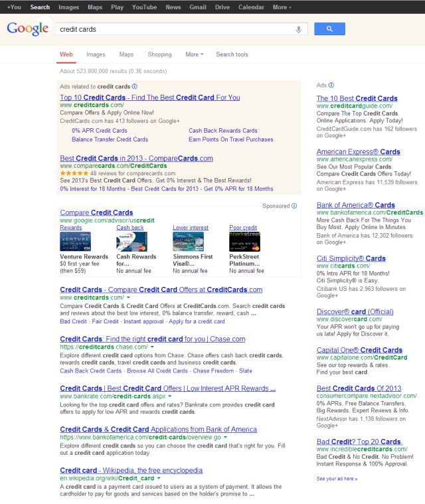Click the microphone voice search icon

click(x=299, y=30)
